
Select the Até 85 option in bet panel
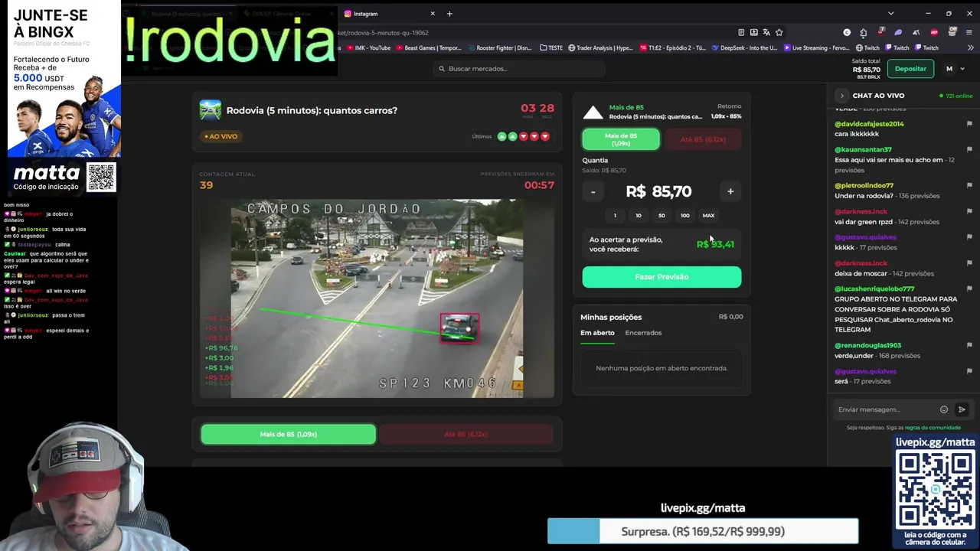tap(702, 139)
